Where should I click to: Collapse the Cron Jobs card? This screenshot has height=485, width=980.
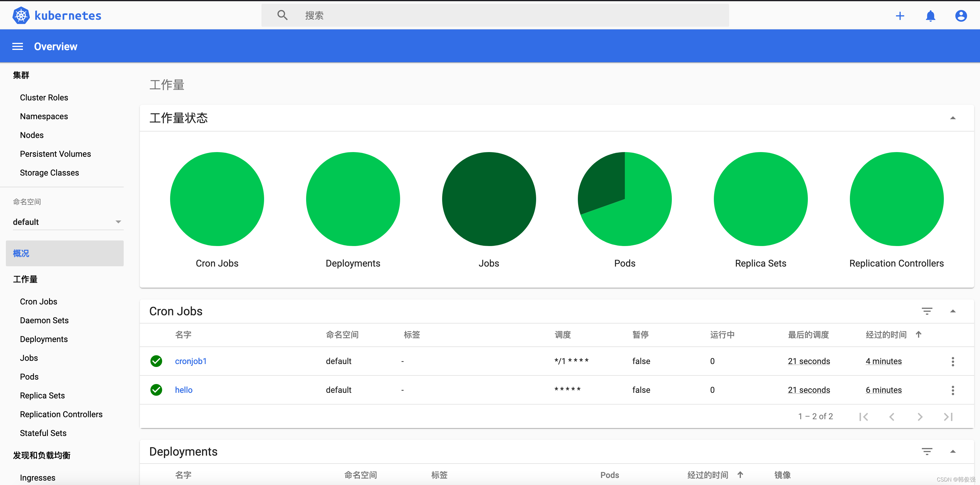(953, 311)
